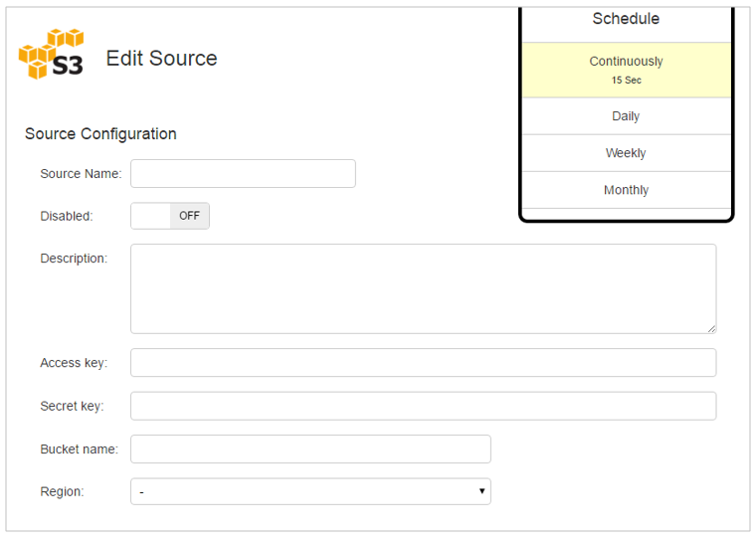
Task: Focus the Source Name input field
Action: pos(243,174)
